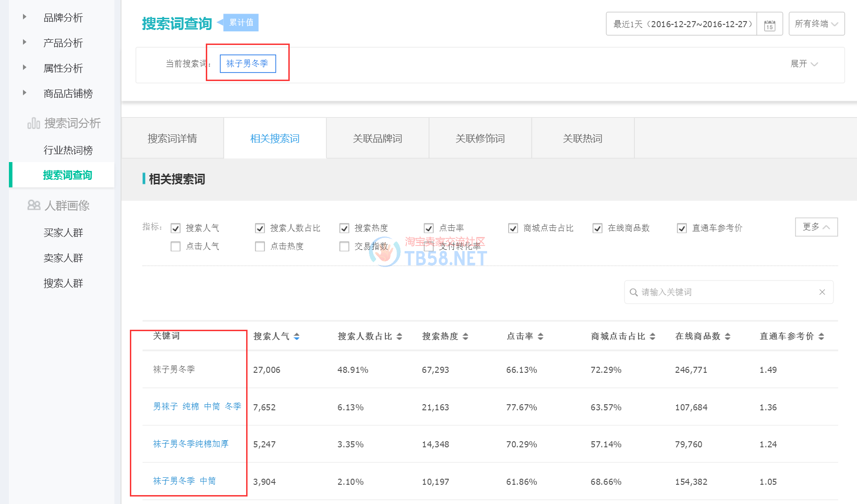Switch to the 关联品牌词 tab
Screen dimensions: 857x504
coord(377,139)
